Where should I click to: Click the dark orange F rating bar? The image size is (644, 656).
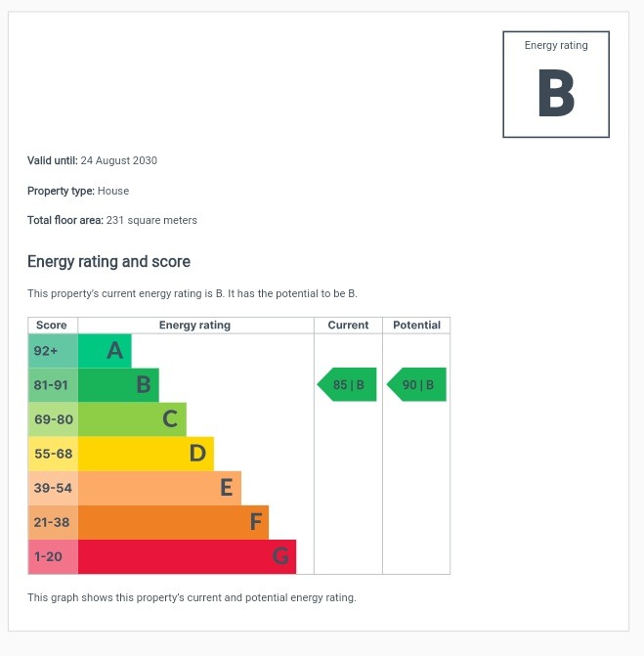[173, 522]
